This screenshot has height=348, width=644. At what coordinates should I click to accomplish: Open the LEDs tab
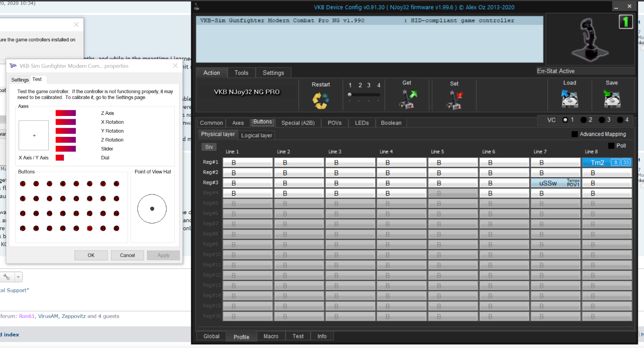pyautogui.click(x=362, y=123)
